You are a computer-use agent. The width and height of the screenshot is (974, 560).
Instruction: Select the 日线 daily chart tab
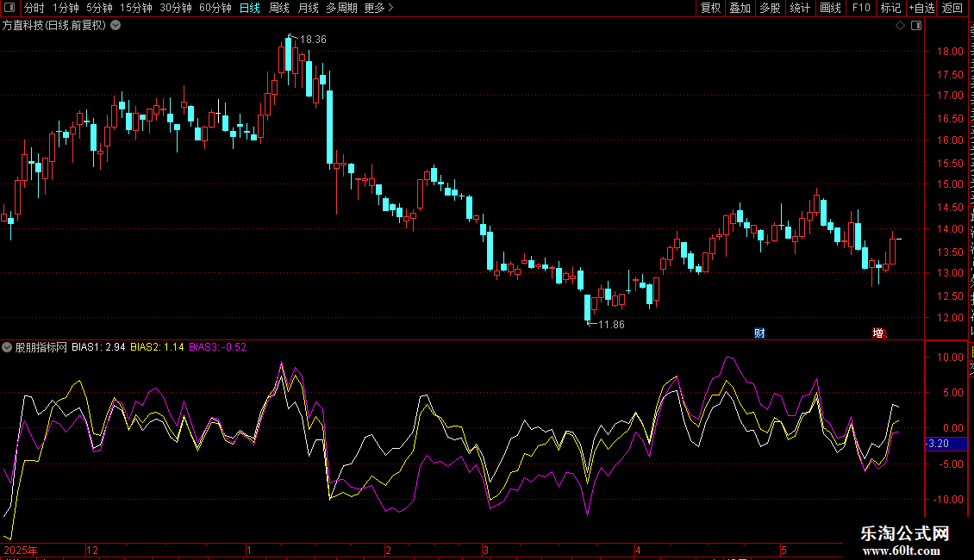pos(250,8)
